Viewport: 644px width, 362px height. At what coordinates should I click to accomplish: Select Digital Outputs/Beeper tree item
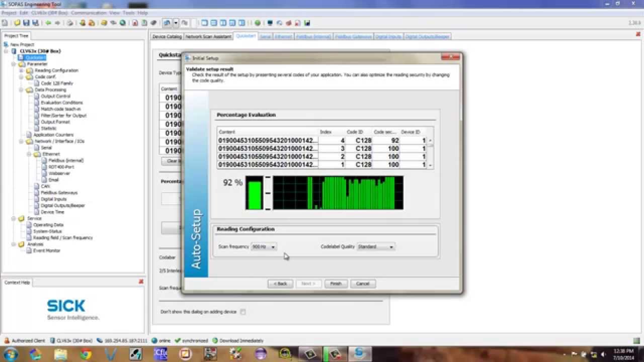pyautogui.click(x=63, y=206)
